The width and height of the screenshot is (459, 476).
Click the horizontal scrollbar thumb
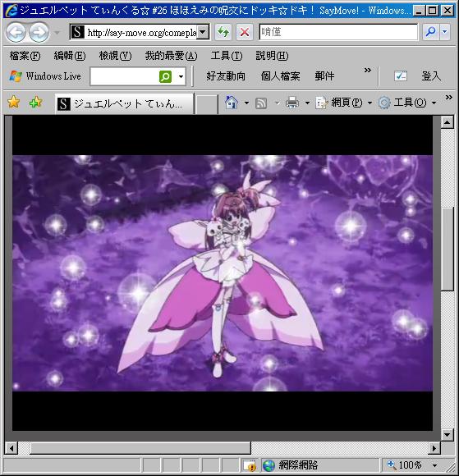coord(140,448)
